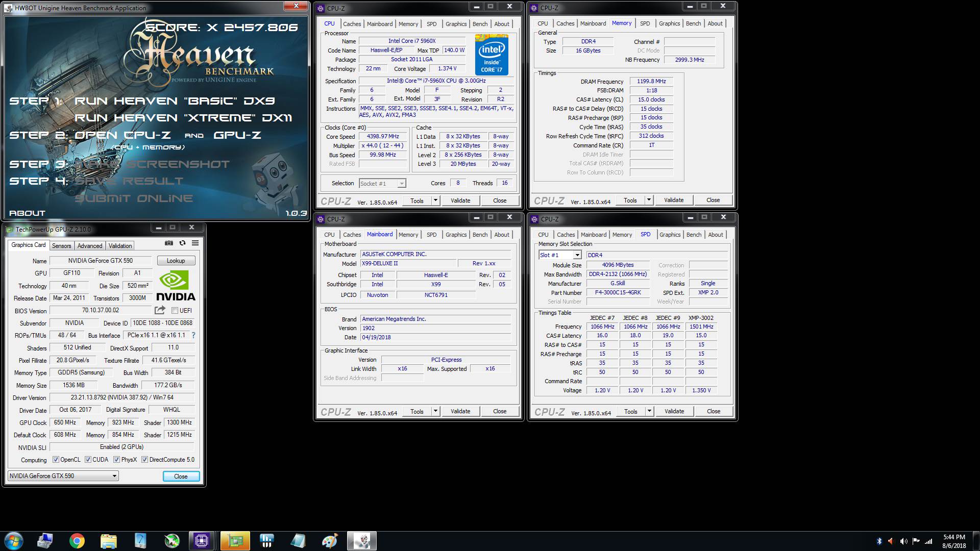The width and height of the screenshot is (980, 551).
Task: Click the Close button in GPU-Z
Action: pos(181,476)
